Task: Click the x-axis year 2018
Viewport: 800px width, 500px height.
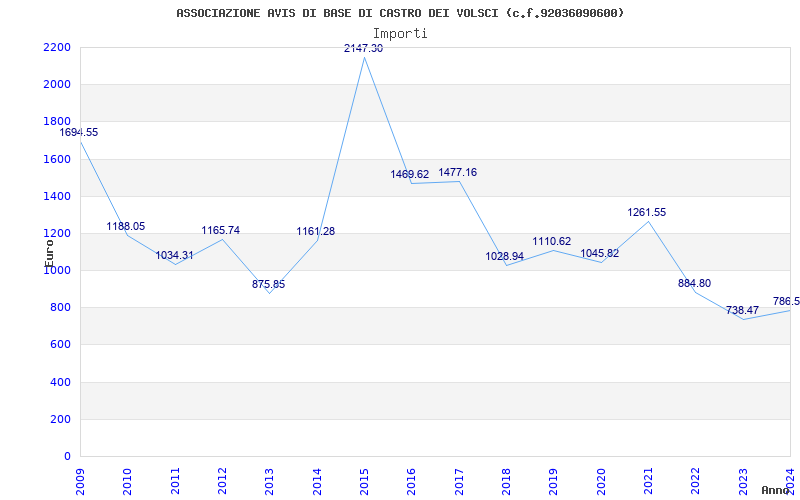Action: [x=506, y=481]
